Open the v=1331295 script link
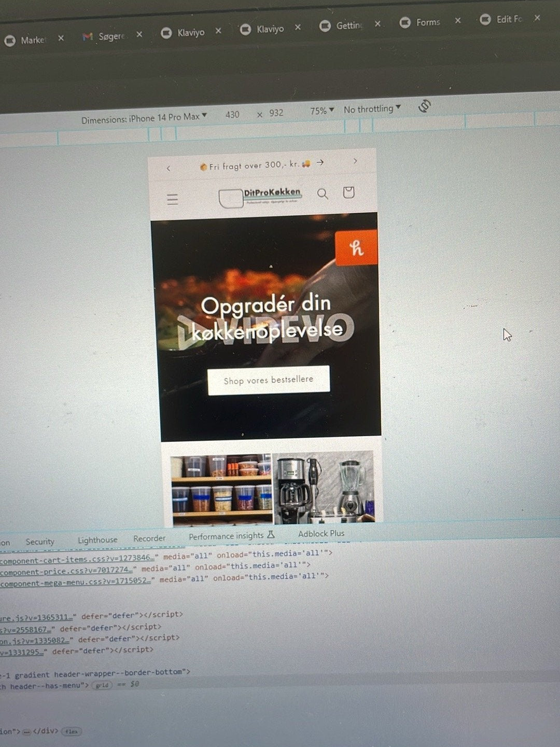Viewport: 560px width, 747px height. tap(22, 651)
